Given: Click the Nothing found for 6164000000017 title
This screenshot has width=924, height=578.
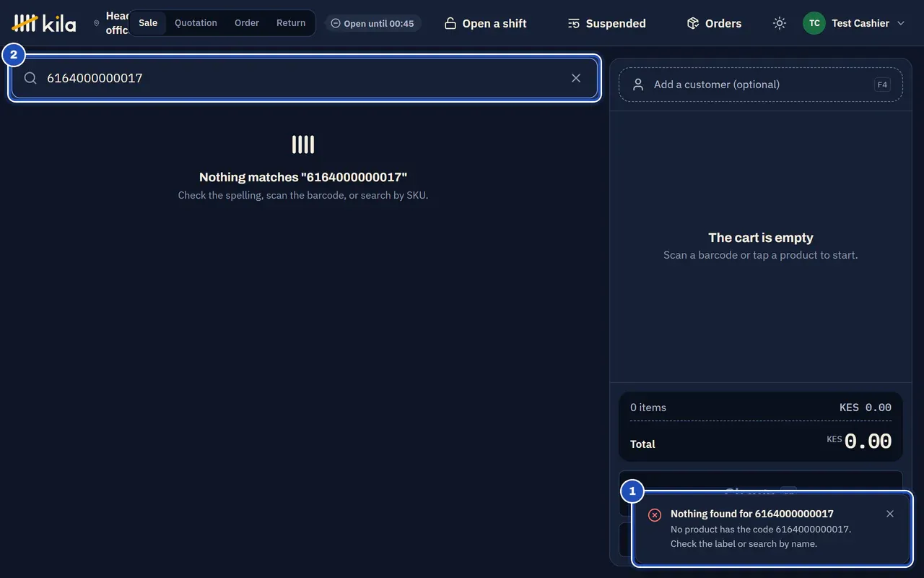Looking at the screenshot, I should [752, 514].
